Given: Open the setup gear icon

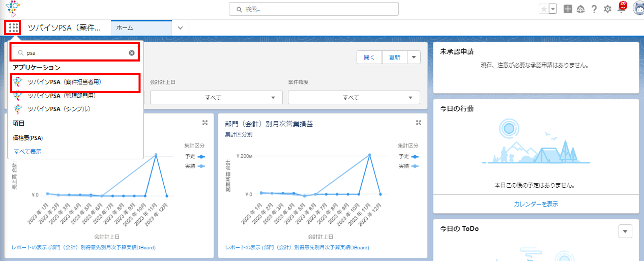Looking at the screenshot, I should pos(608,9).
